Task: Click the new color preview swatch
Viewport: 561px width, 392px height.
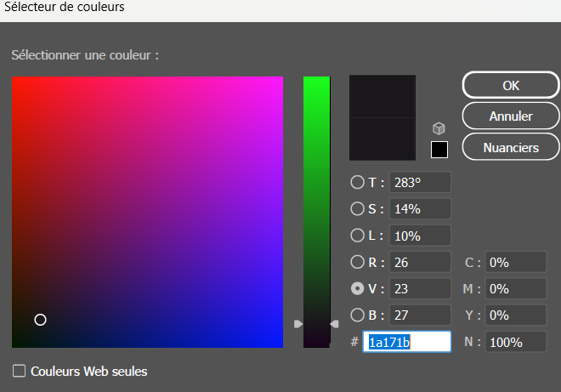Action: pos(382,96)
